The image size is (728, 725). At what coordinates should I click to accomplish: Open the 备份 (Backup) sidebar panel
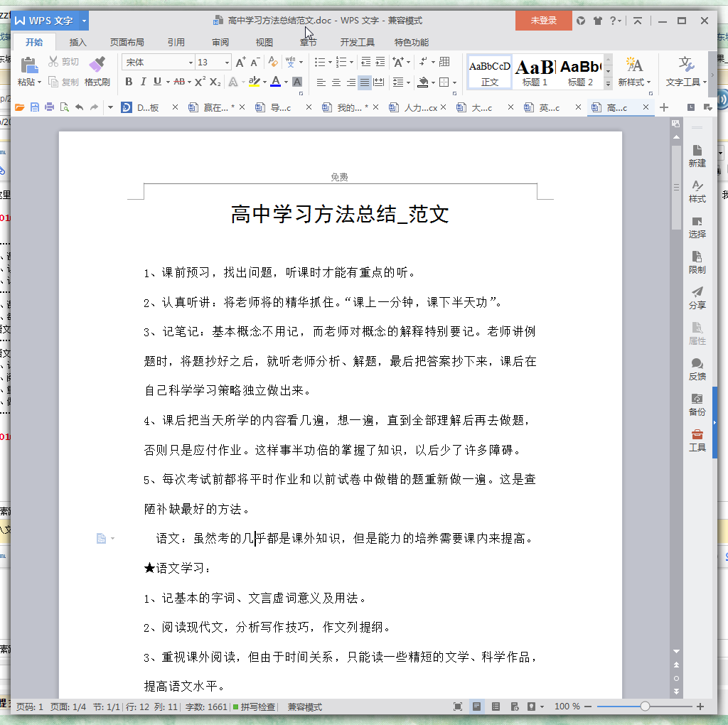pyautogui.click(x=697, y=404)
